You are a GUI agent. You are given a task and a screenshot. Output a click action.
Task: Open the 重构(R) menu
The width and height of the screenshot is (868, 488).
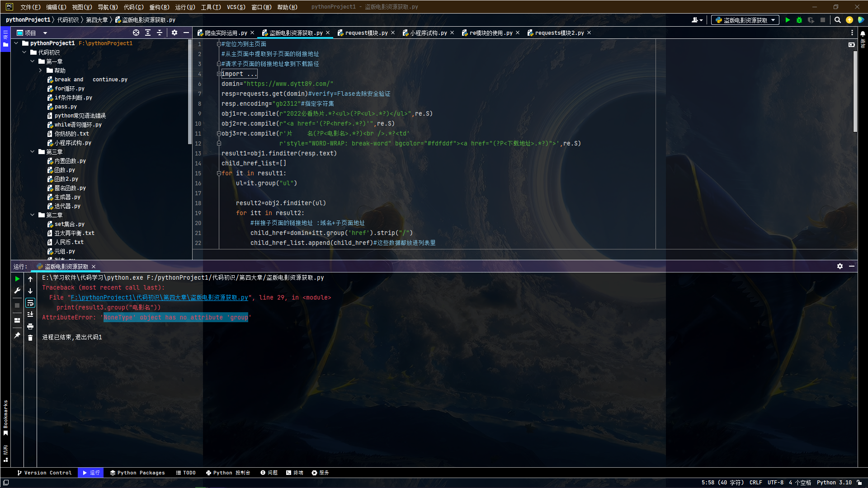click(159, 7)
